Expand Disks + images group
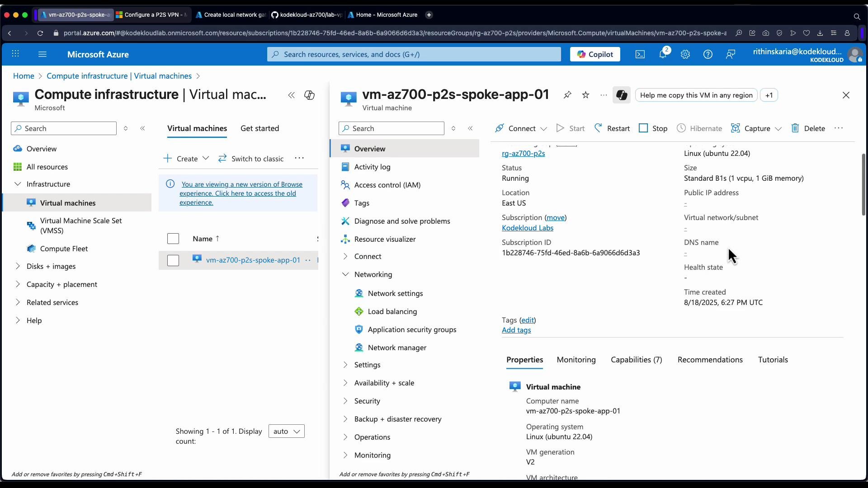The image size is (868, 488). (18, 266)
